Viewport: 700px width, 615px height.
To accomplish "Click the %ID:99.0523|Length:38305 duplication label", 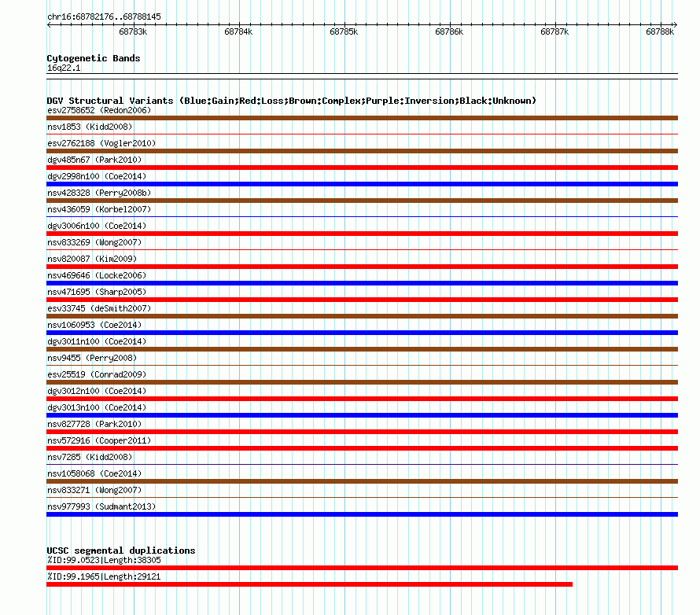I will 104,560.
